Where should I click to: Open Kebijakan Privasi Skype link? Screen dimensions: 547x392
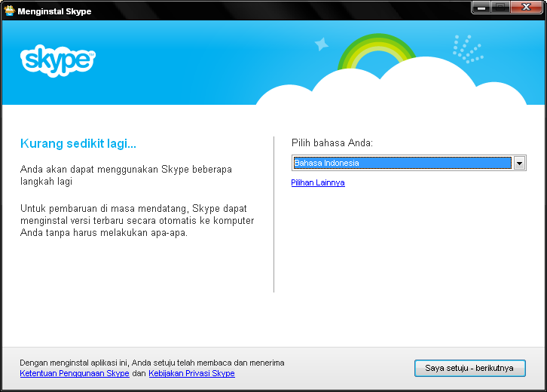(x=191, y=373)
